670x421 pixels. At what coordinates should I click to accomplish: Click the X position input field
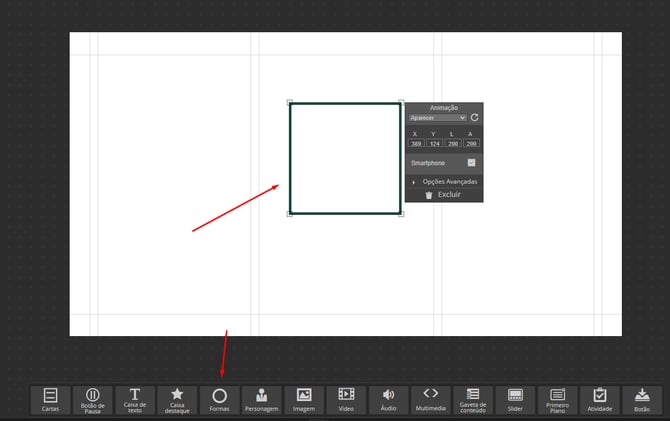click(x=416, y=143)
